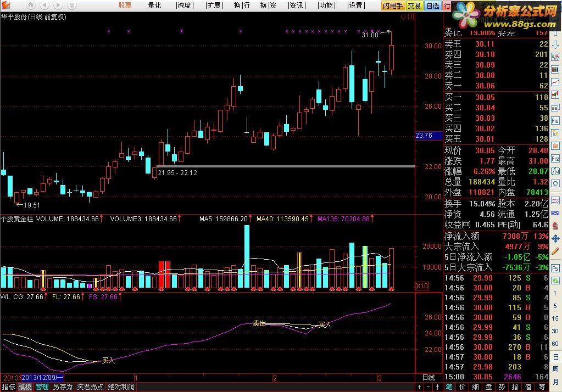
Task: Click the FS icon in sidebar
Action: [555, 268]
